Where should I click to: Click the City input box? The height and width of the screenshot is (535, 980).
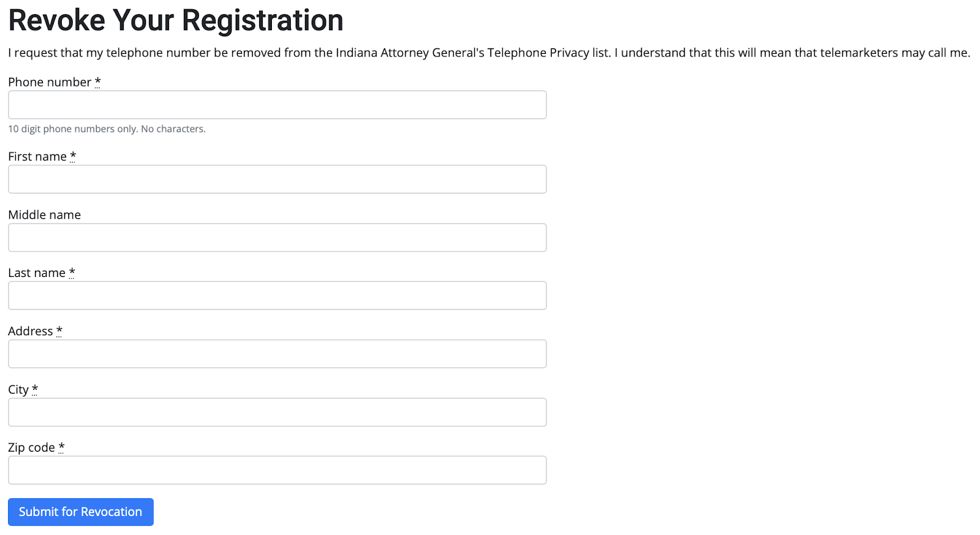(x=277, y=412)
